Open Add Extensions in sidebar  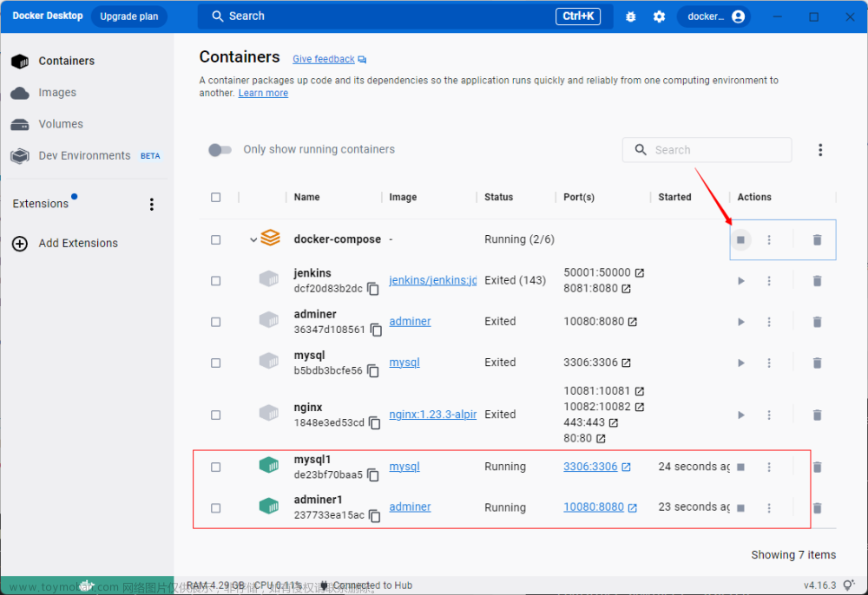[x=77, y=244]
